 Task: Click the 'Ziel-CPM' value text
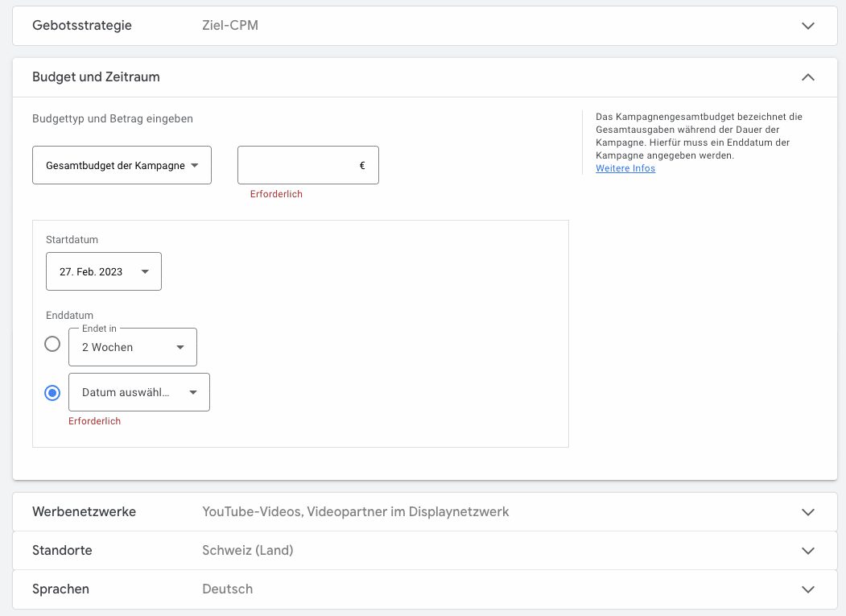pos(230,26)
